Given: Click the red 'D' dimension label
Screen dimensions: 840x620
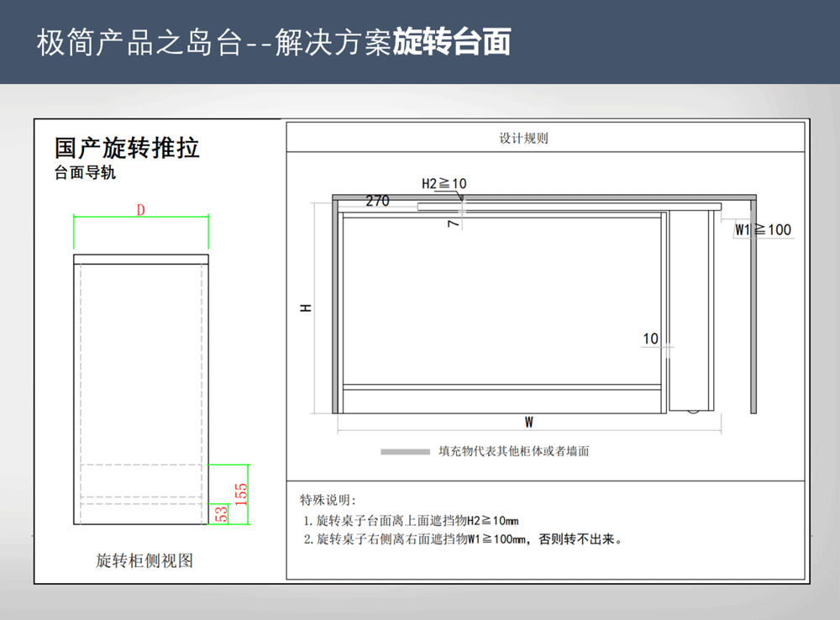Looking at the screenshot, I should pos(141,210).
